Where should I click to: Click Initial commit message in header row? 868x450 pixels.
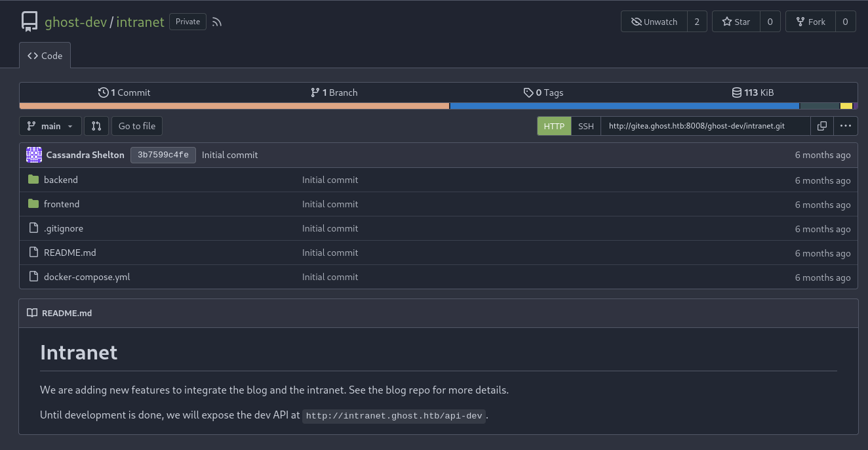coord(229,155)
